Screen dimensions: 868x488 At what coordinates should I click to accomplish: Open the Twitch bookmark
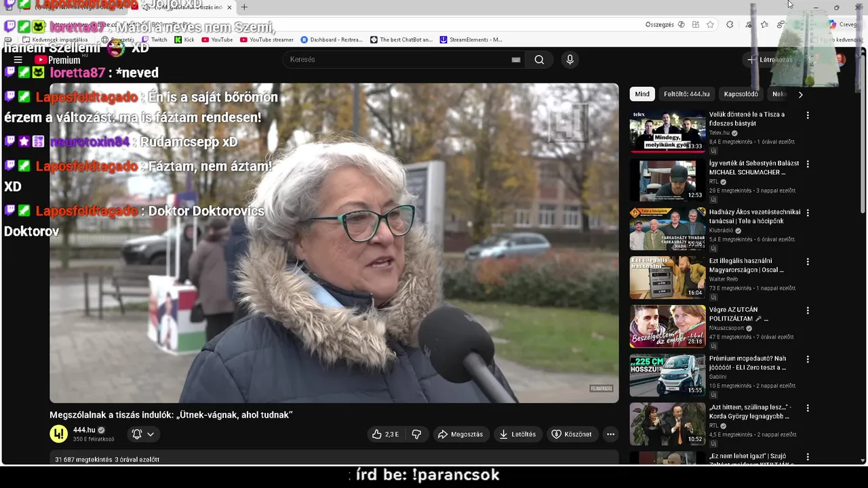tap(154, 39)
